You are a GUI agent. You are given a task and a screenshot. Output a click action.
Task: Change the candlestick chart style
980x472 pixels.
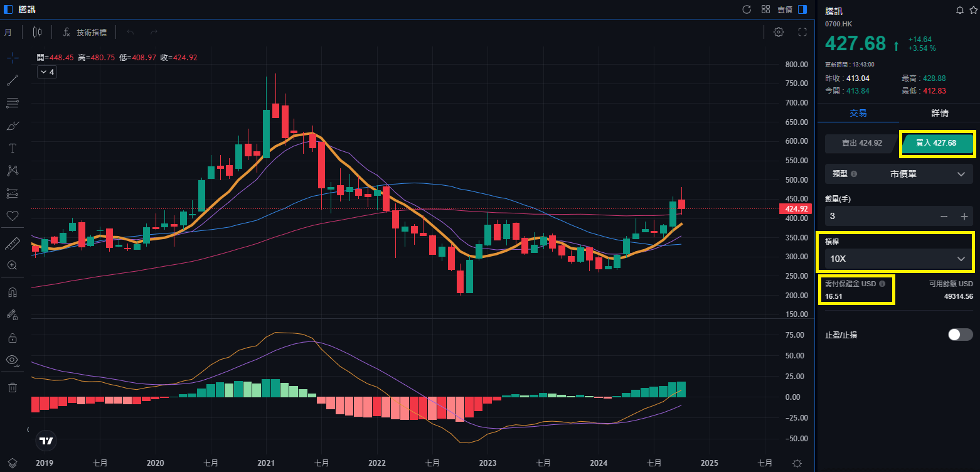click(x=37, y=32)
